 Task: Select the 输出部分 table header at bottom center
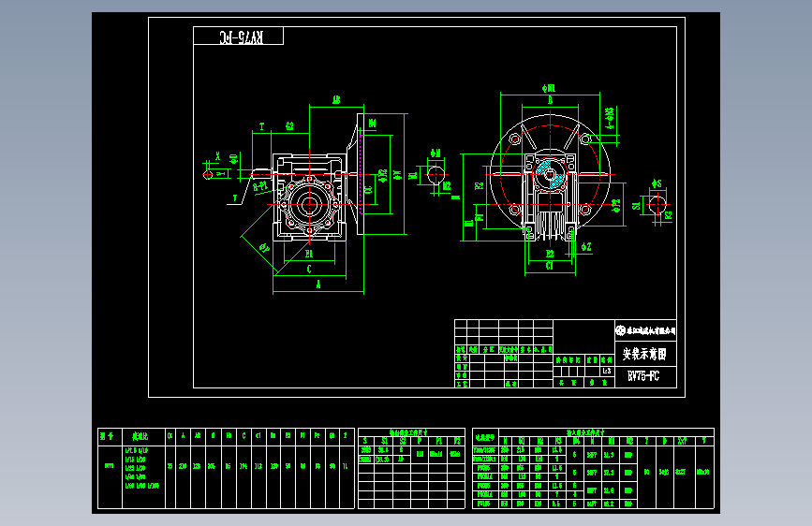[408, 432]
